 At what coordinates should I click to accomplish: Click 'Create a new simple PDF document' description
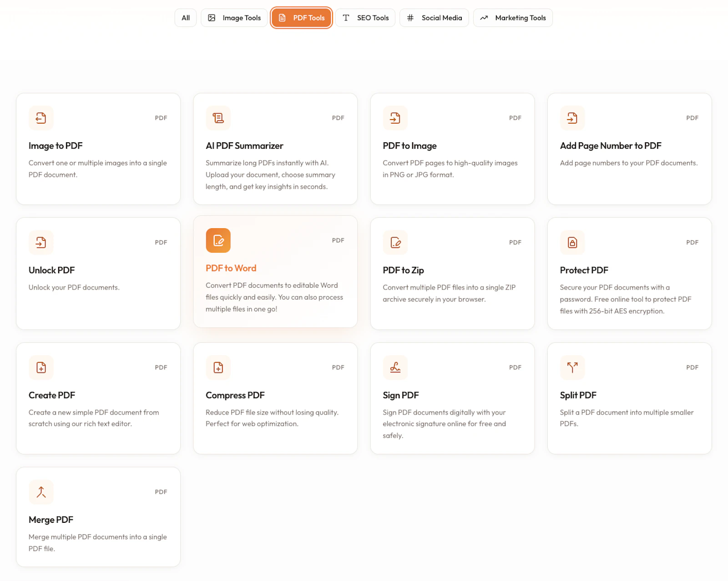(94, 418)
